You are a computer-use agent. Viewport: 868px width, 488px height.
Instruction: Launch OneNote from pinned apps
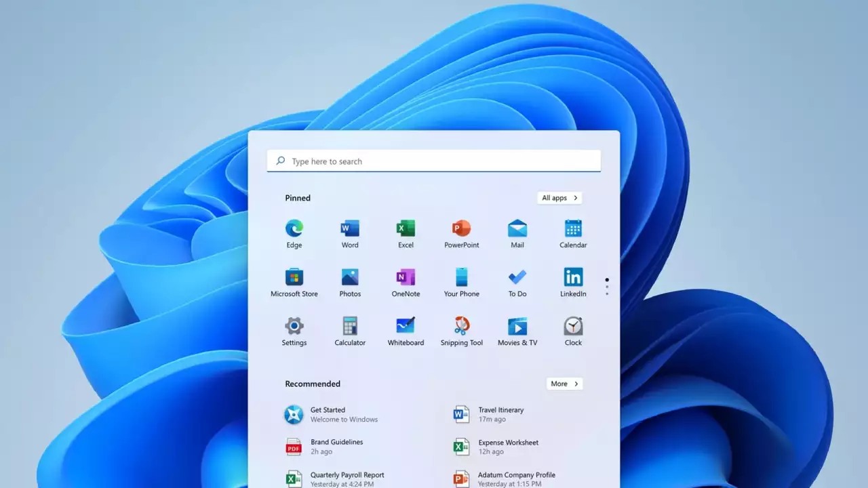[406, 277]
